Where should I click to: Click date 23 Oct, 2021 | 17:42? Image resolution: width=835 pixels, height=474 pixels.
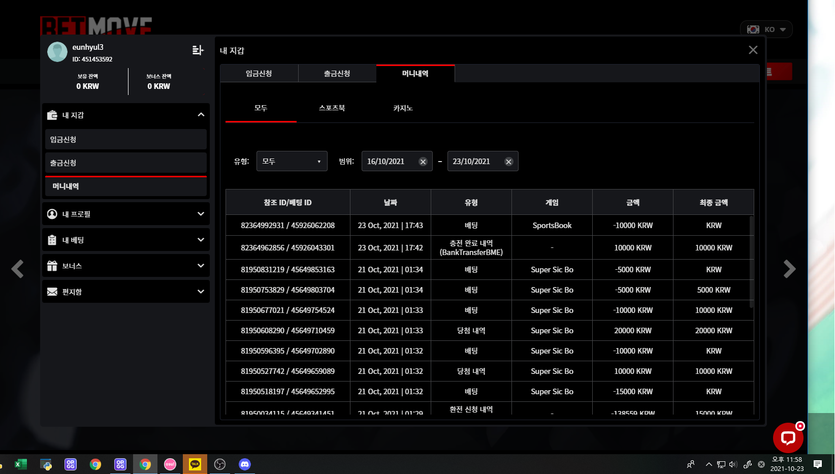[x=390, y=248]
